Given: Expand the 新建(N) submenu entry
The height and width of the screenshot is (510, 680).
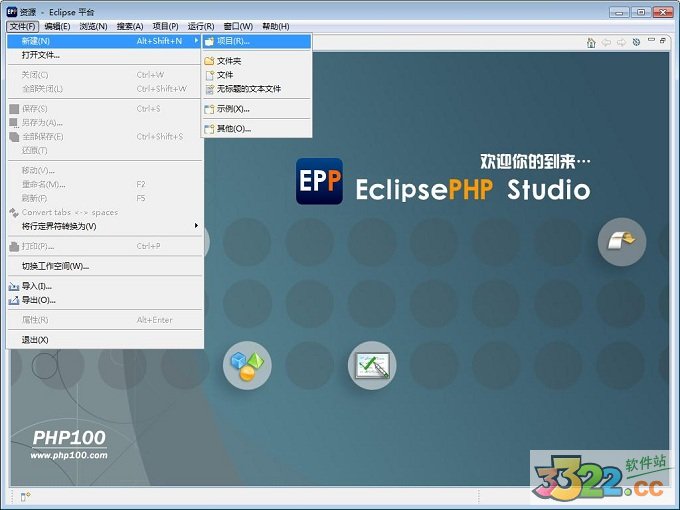Looking at the screenshot, I should pyautogui.click(x=104, y=41).
